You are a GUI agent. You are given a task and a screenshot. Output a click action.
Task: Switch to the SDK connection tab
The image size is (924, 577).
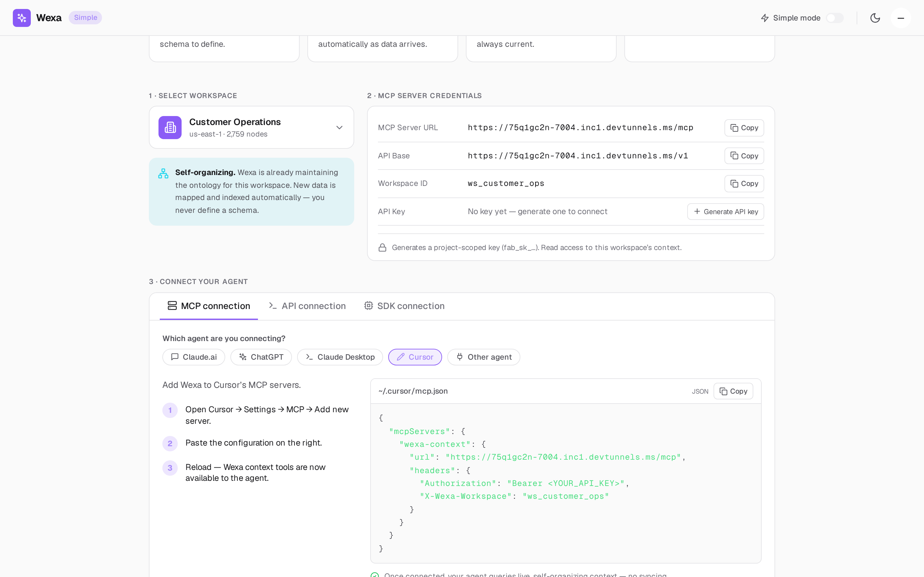click(404, 306)
